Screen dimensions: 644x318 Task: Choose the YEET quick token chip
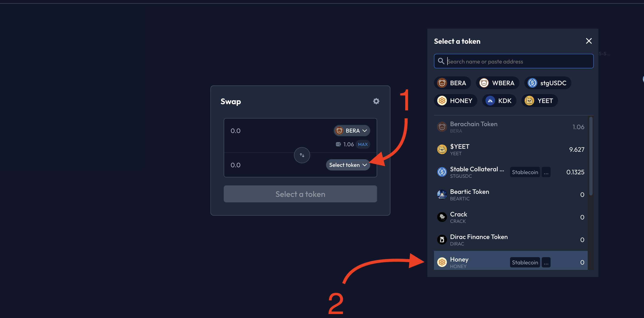click(539, 101)
